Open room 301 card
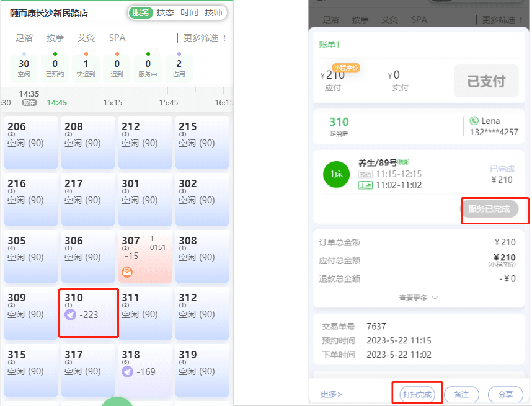Image resolution: width=532 pixels, height=406 pixels. coord(145,199)
